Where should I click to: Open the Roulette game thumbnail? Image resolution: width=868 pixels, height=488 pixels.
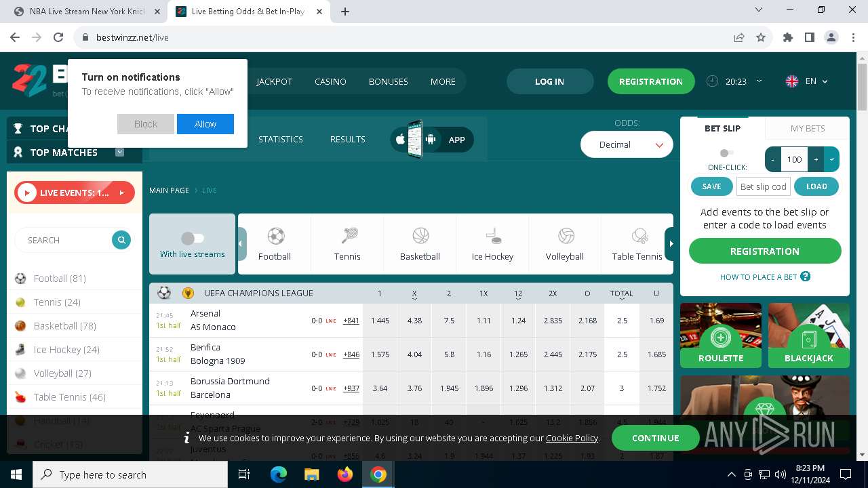pyautogui.click(x=721, y=335)
